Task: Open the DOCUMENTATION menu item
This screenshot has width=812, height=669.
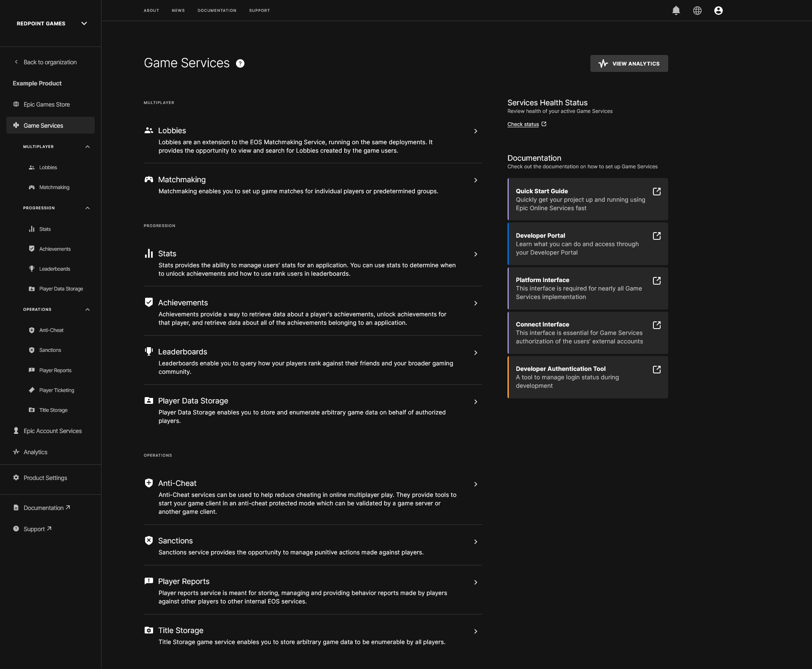Action: click(x=217, y=10)
